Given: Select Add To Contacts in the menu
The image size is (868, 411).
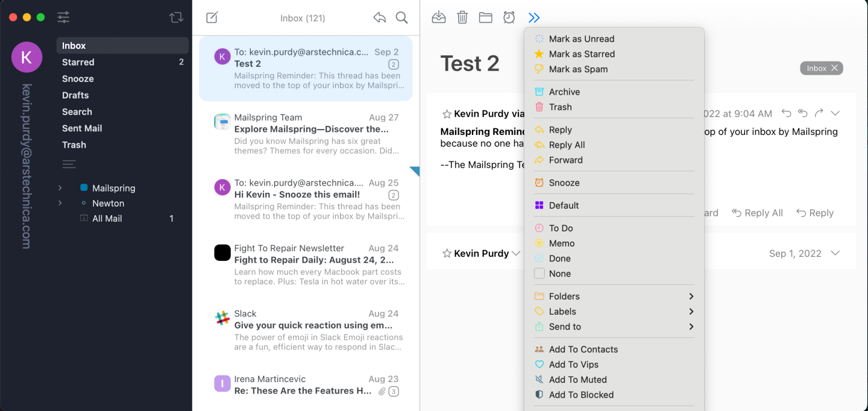Looking at the screenshot, I should click(583, 349).
